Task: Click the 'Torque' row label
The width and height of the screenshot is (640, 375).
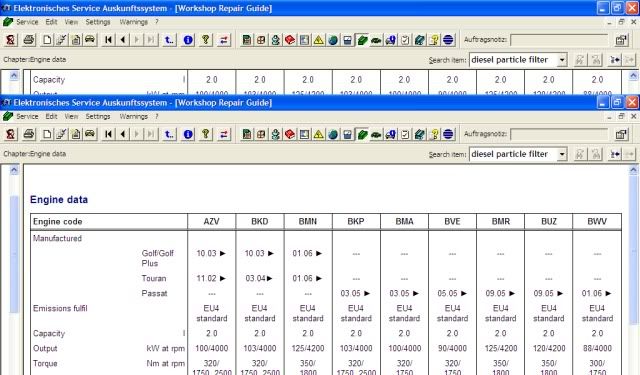Action: point(45,364)
